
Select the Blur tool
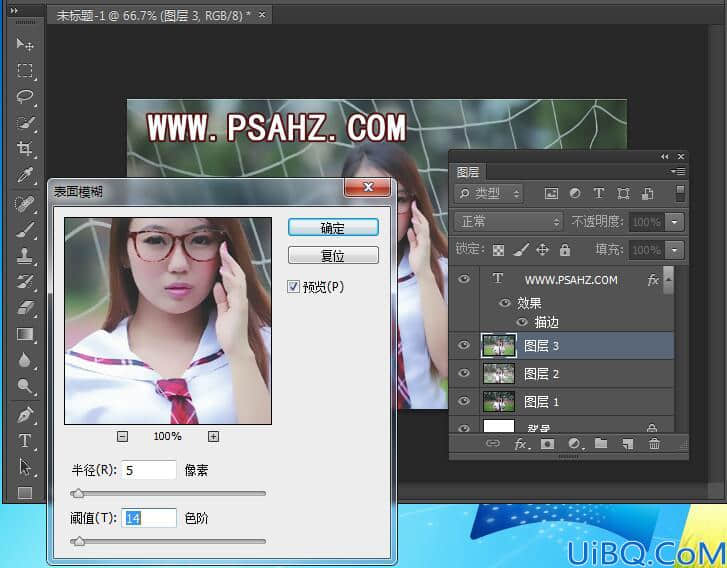pos(25,360)
